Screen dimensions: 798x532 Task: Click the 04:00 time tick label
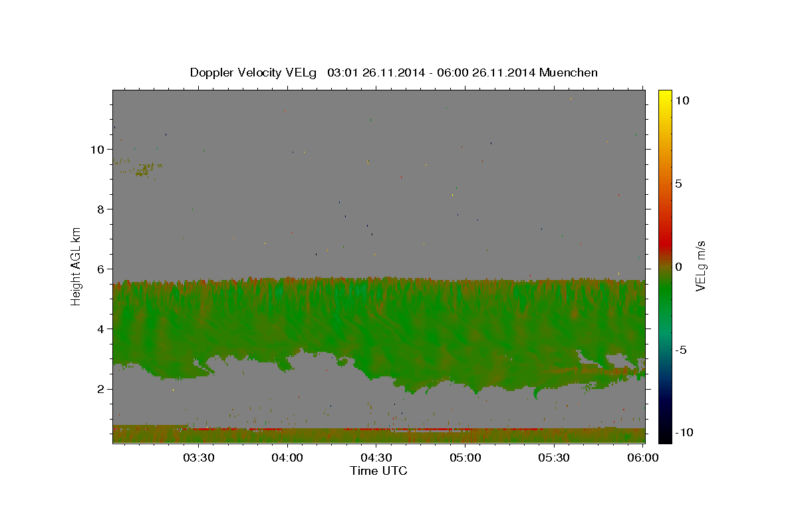(x=287, y=458)
